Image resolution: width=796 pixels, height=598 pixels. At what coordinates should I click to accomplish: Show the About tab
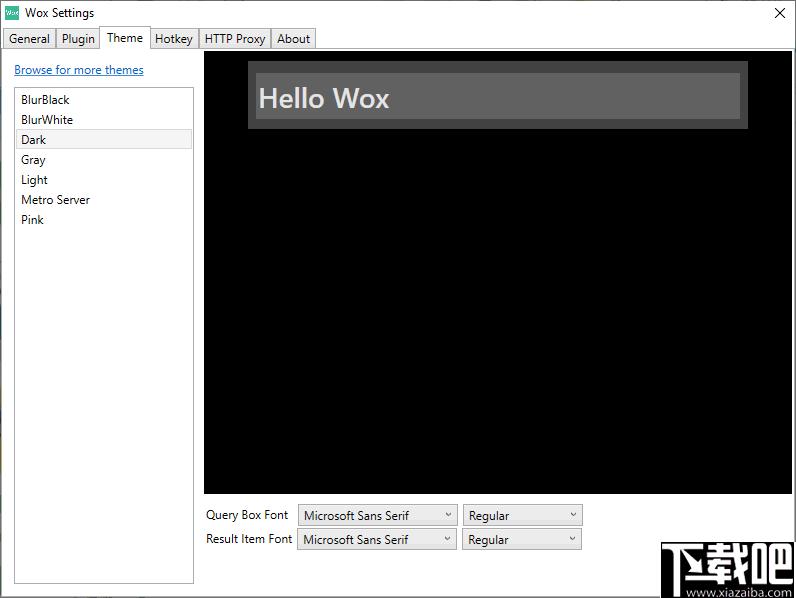point(293,39)
